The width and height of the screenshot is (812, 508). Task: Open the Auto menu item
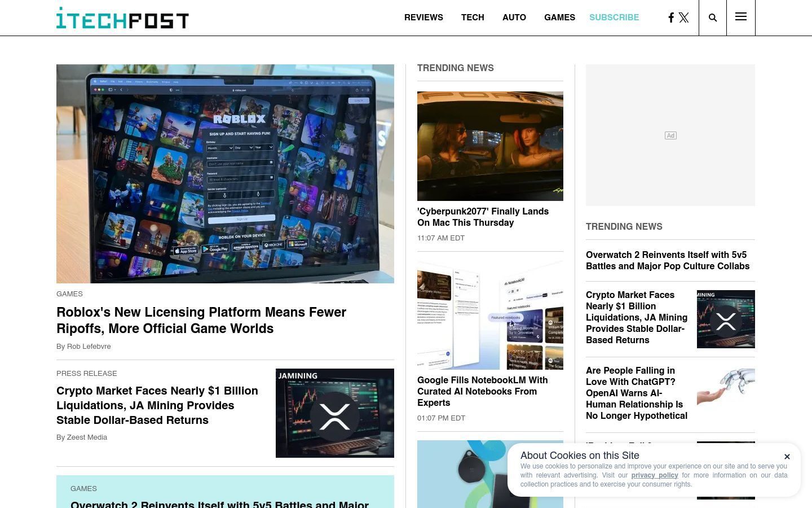pyautogui.click(x=514, y=17)
